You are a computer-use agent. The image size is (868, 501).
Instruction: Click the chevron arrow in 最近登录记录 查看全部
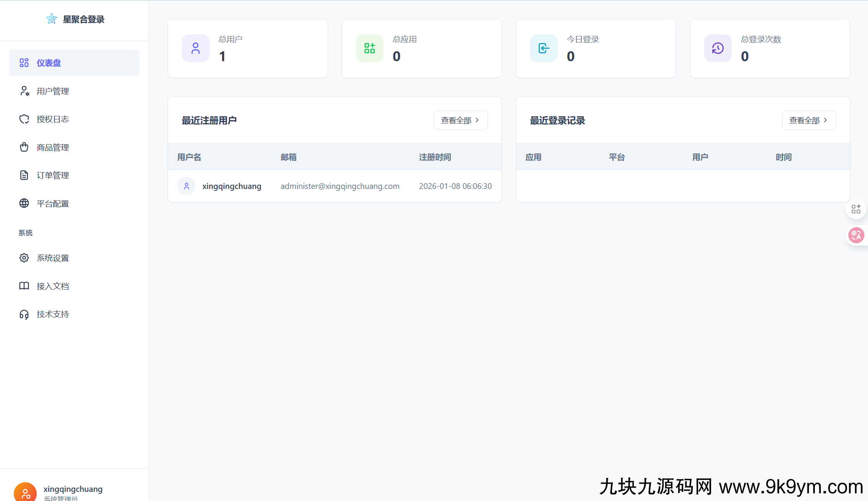[826, 120]
